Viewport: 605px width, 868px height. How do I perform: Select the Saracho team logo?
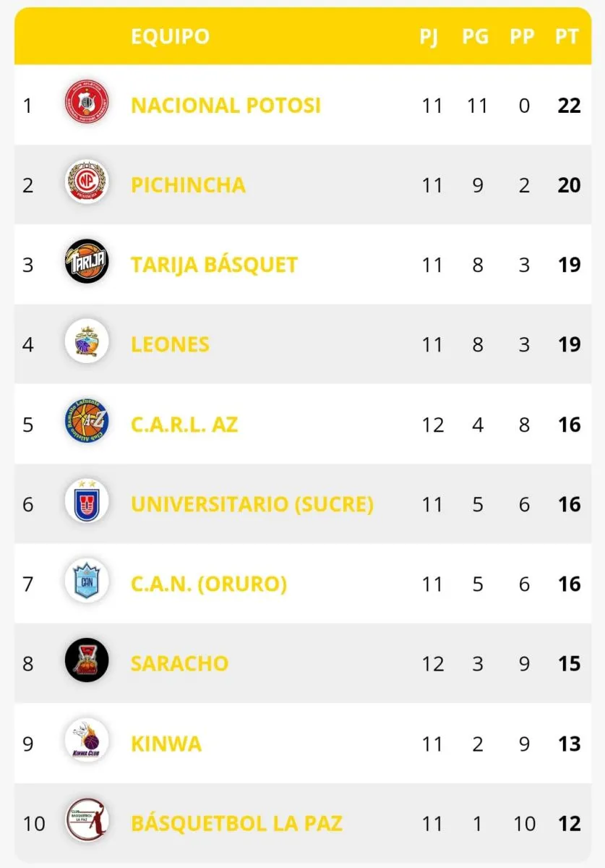coord(87,663)
